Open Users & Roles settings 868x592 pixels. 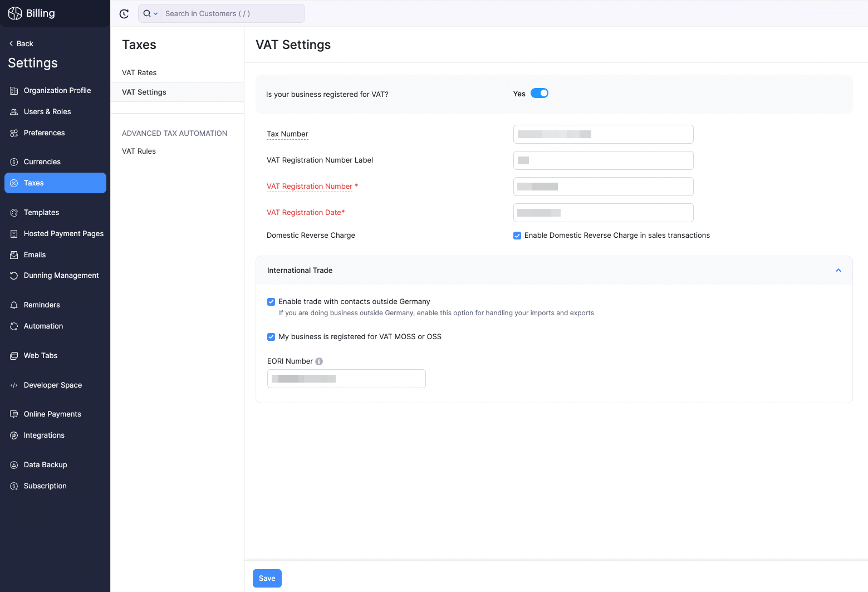click(x=47, y=111)
